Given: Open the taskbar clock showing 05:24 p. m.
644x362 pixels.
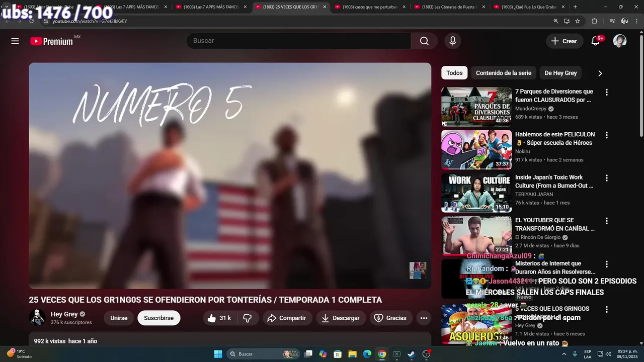Looking at the screenshot, I should 627,354.
